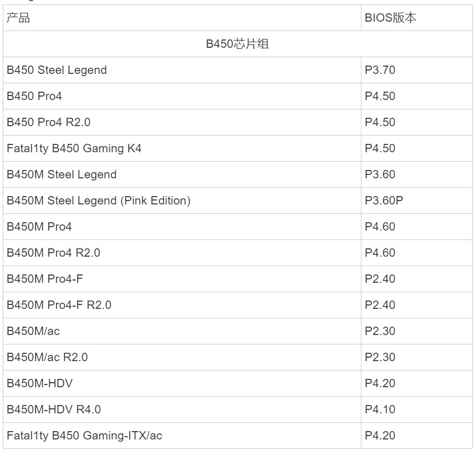Screen dimensions: 476x455
Task: Click P4.20 for Fatal1ty B450 Gaming-ITX/ac
Action: tap(380, 436)
